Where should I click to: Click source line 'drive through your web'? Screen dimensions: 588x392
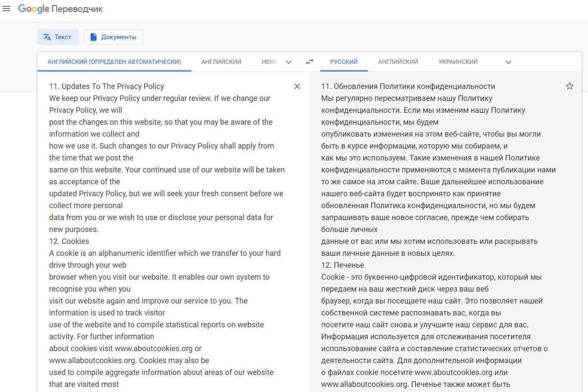point(88,265)
